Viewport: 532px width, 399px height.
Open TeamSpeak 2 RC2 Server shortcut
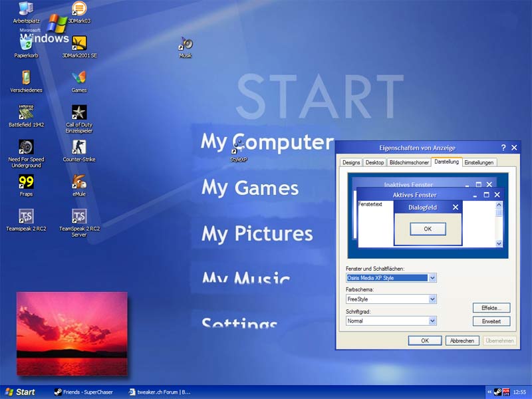pyautogui.click(x=79, y=217)
